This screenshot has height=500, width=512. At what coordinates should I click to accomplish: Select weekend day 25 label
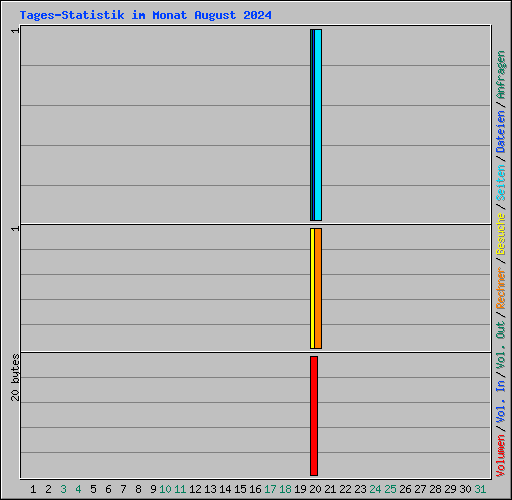(x=390, y=489)
